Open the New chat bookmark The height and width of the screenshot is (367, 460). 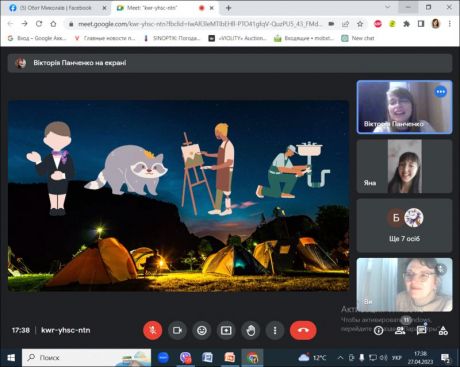coord(358,38)
